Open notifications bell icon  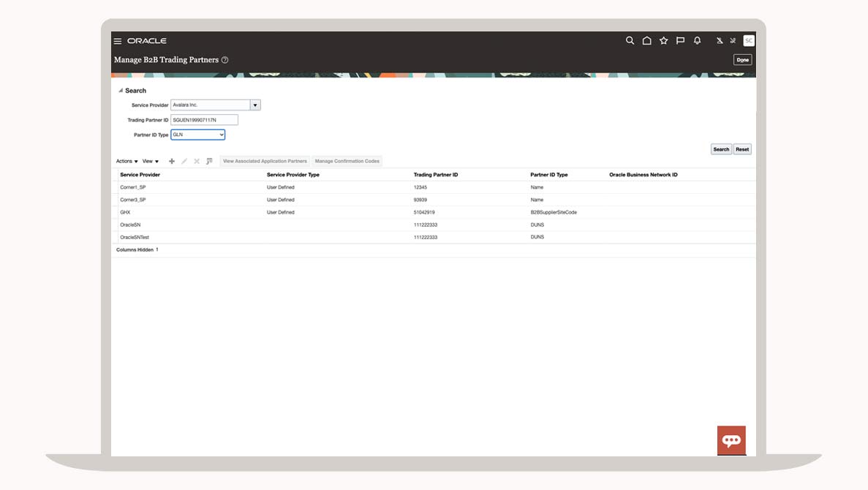pos(698,40)
